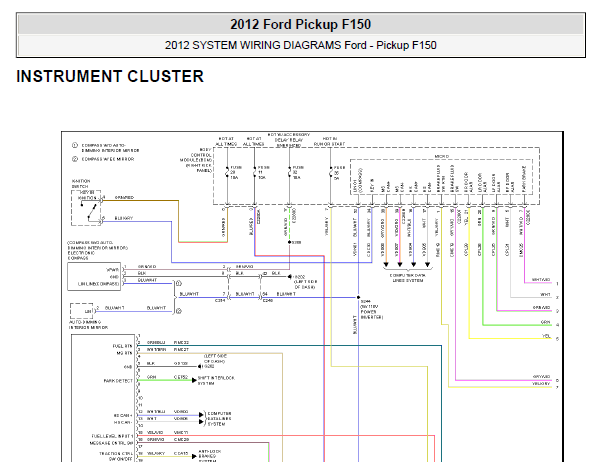Click the 'GRY/VIO' wire label at terminal 6

coord(541,377)
